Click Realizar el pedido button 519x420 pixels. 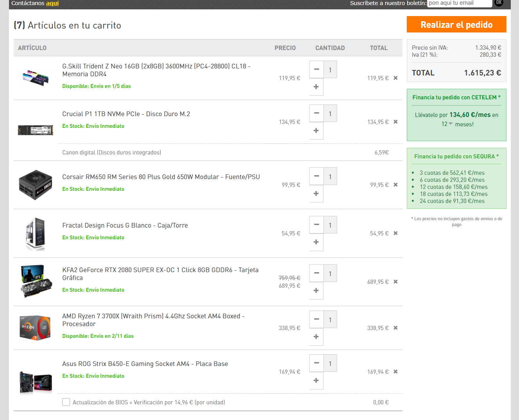(x=456, y=24)
